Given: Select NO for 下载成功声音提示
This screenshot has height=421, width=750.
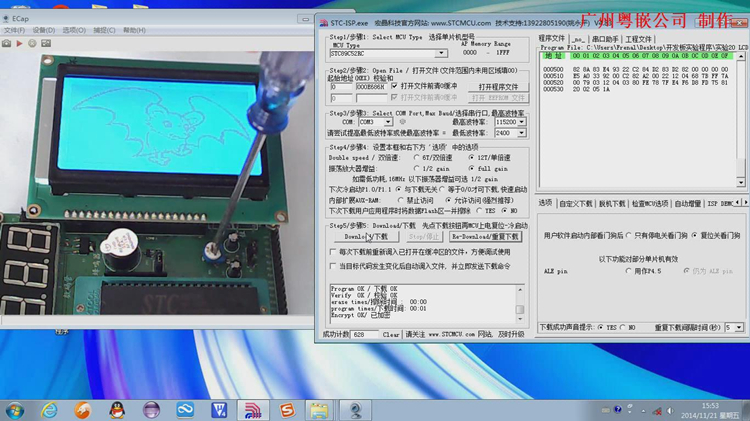Looking at the screenshot, I should coord(623,327).
